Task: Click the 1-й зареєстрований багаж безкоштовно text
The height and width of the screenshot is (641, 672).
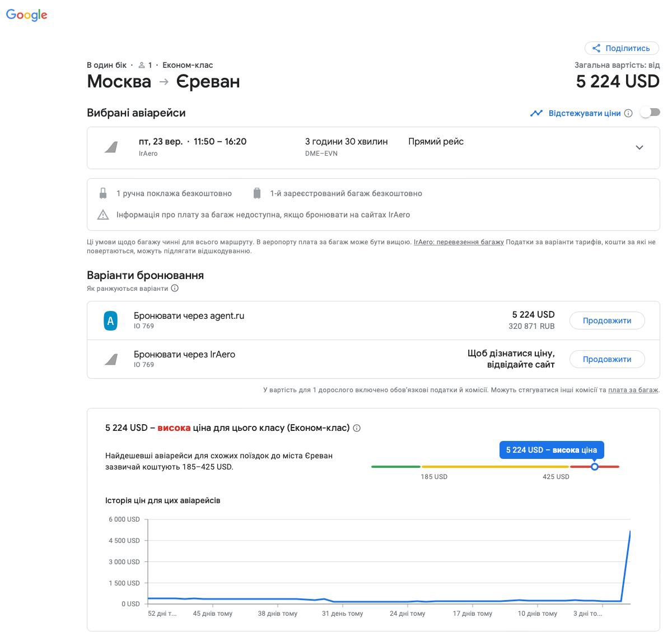Action: pyautogui.click(x=346, y=193)
